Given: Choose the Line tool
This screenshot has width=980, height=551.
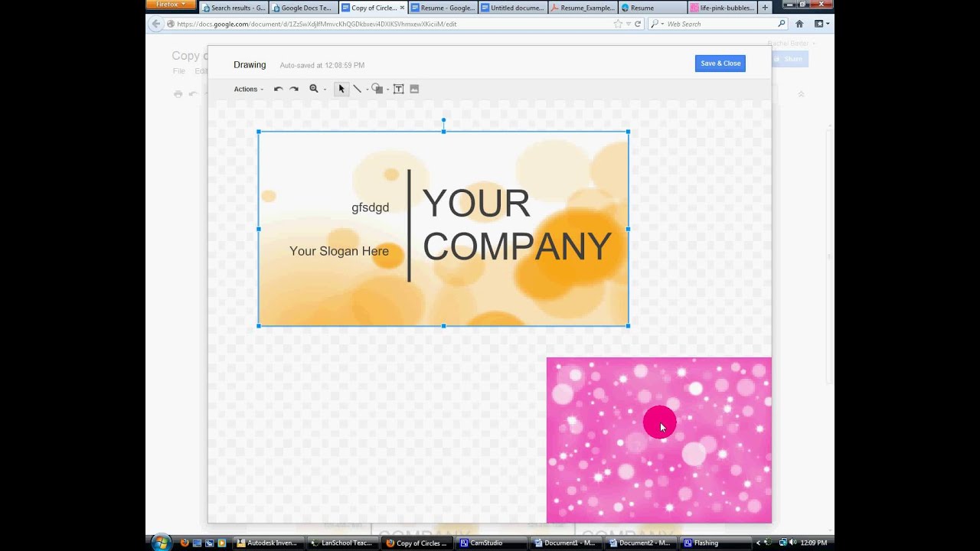Looking at the screenshot, I should point(357,89).
